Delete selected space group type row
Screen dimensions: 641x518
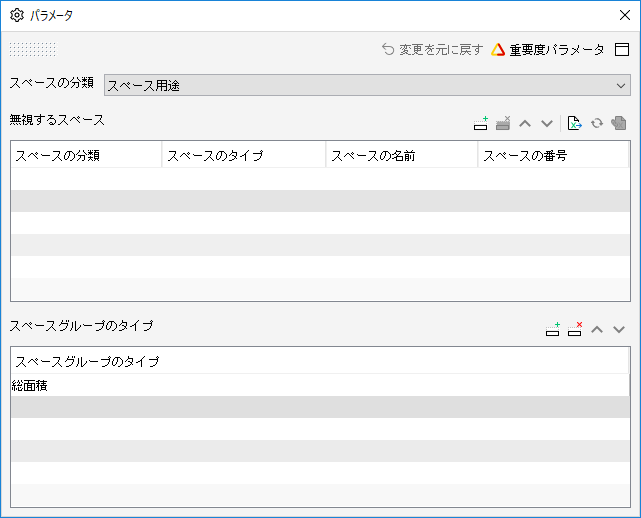(575, 329)
